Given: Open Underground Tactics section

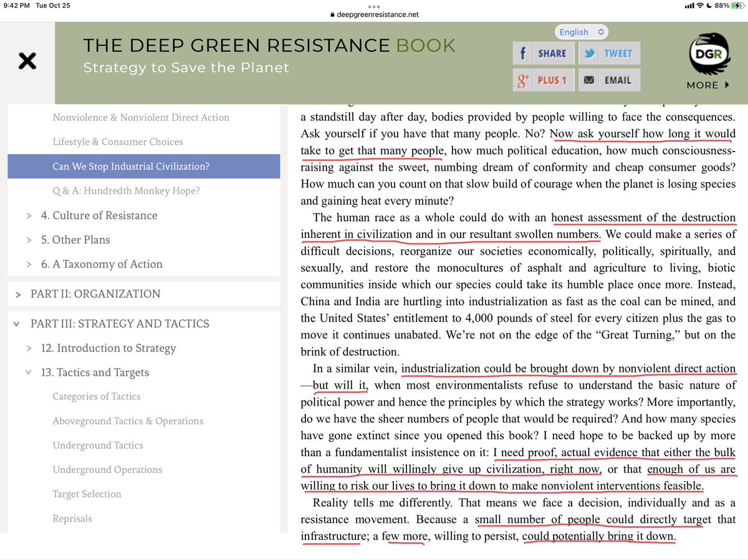Looking at the screenshot, I should (x=98, y=445).
